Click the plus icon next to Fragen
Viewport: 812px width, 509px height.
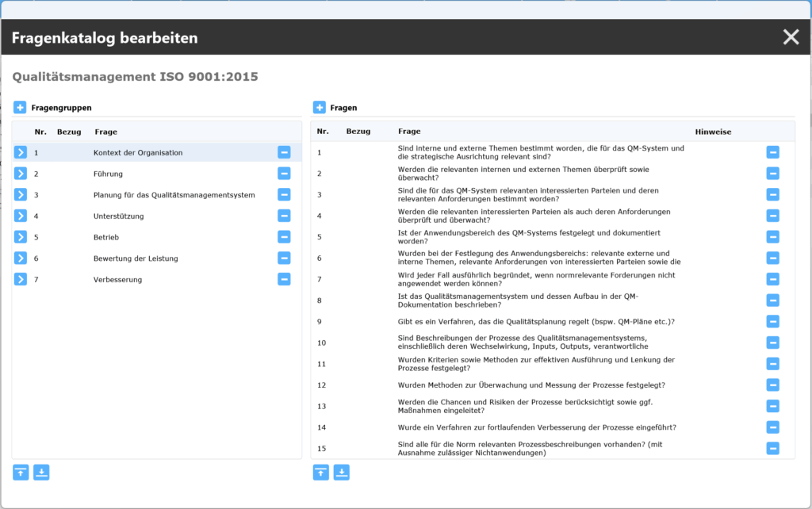[x=320, y=107]
